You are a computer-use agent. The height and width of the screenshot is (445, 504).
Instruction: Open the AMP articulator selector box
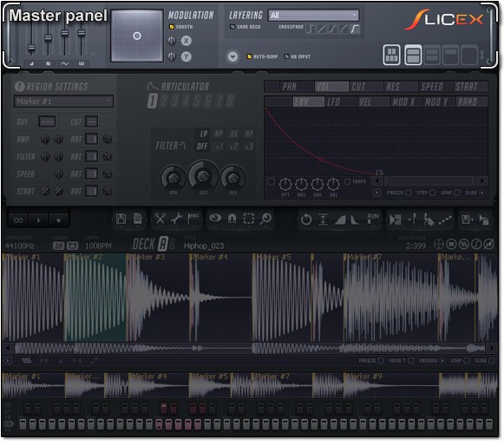(91, 139)
